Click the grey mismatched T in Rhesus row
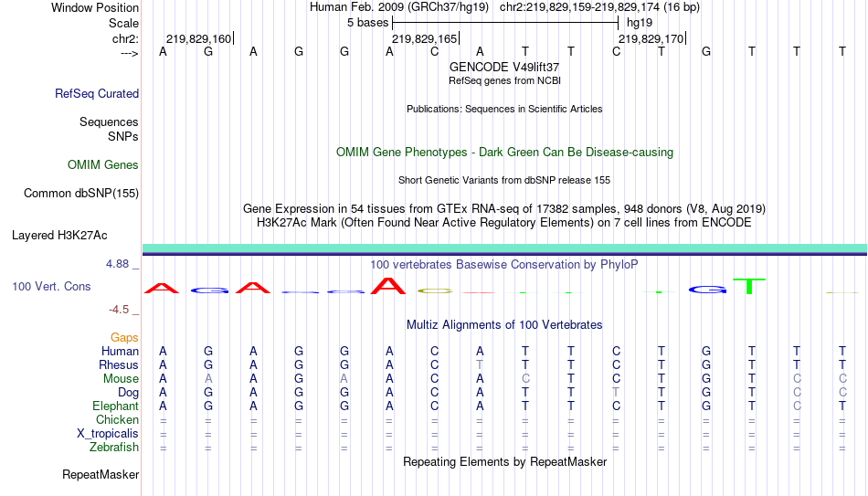This screenshot has width=868, height=496. pos(480,364)
